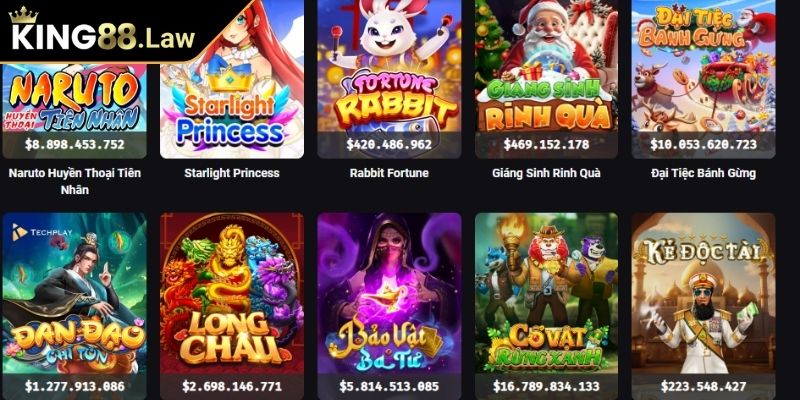Click the Rabbit Fortune title text
800x400 pixels.
click(389, 173)
